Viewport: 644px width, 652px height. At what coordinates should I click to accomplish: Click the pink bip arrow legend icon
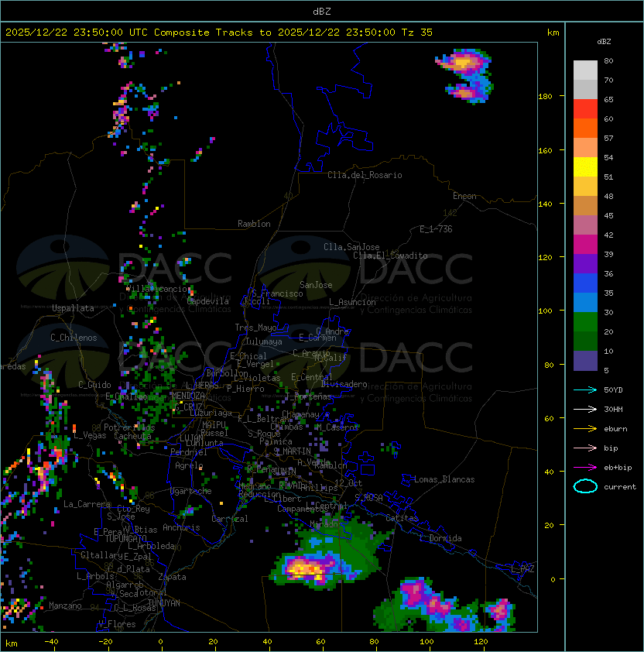click(x=585, y=448)
